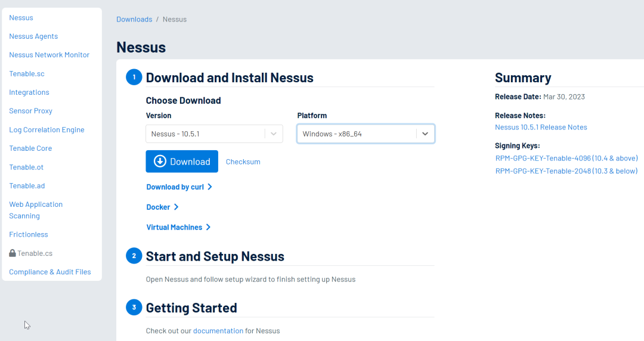
Task: Click the Getting Started heading
Action: 191,308
